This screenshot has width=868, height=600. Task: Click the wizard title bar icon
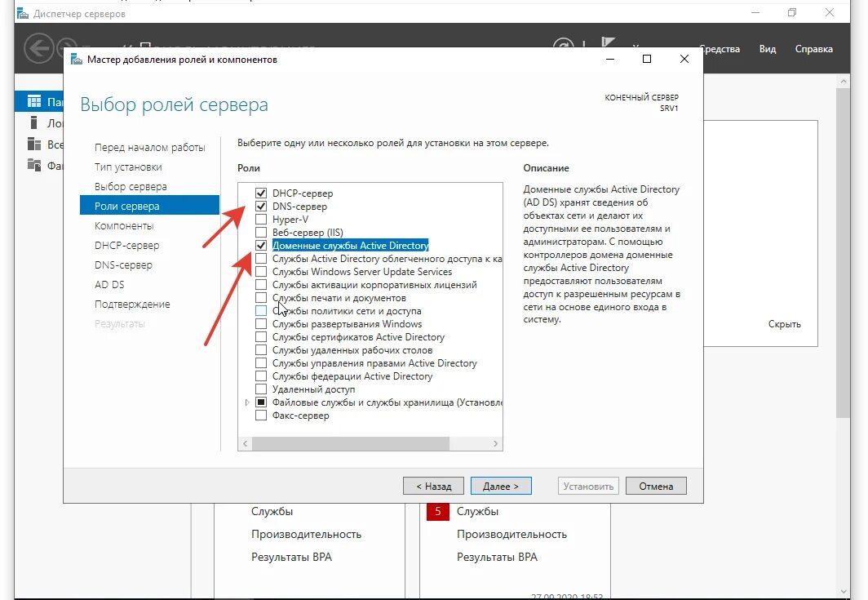76,60
